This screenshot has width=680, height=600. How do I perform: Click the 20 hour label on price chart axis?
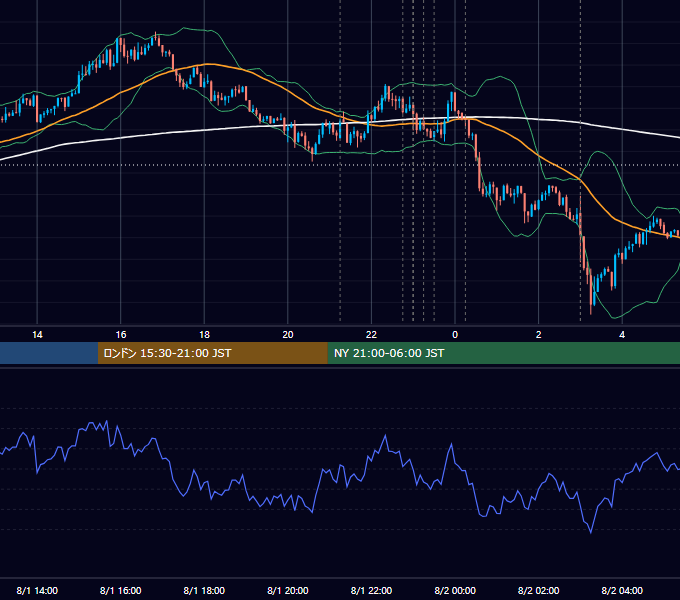[288, 335]
